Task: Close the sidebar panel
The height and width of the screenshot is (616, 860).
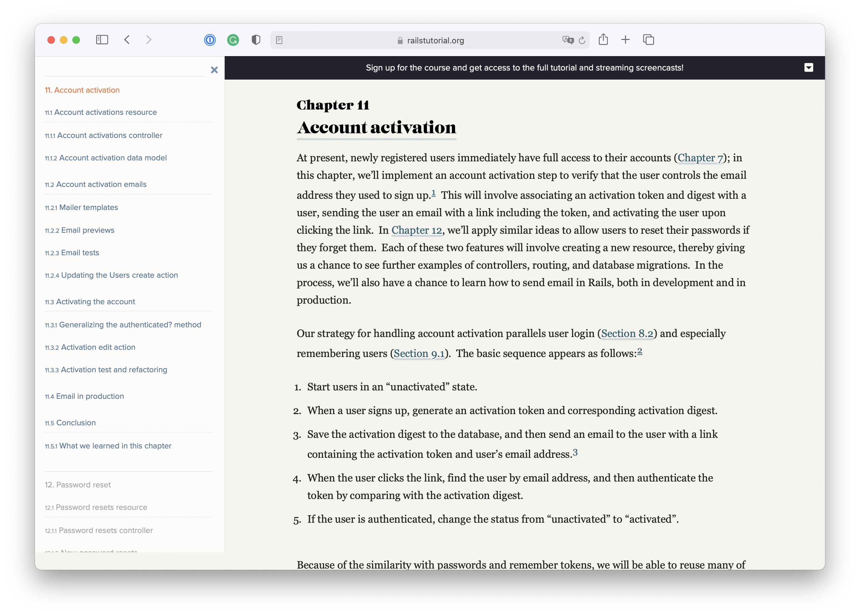Action: point(214,70)
